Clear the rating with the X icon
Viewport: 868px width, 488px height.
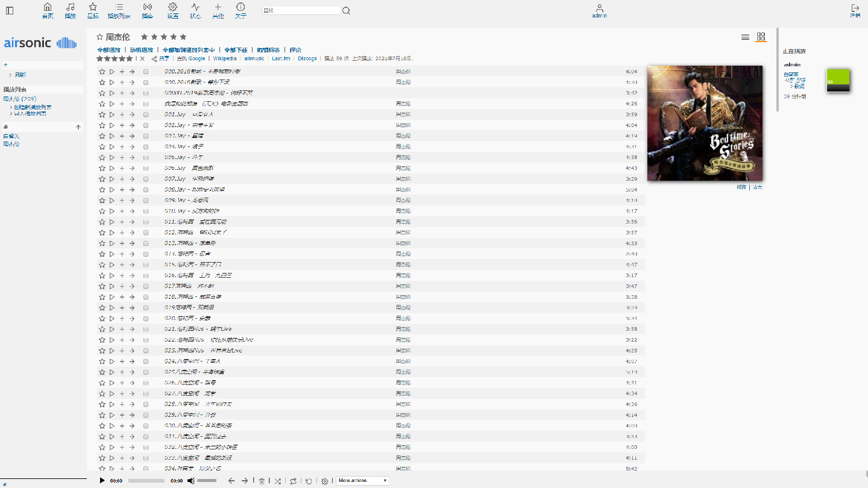[x=142, y=58]
